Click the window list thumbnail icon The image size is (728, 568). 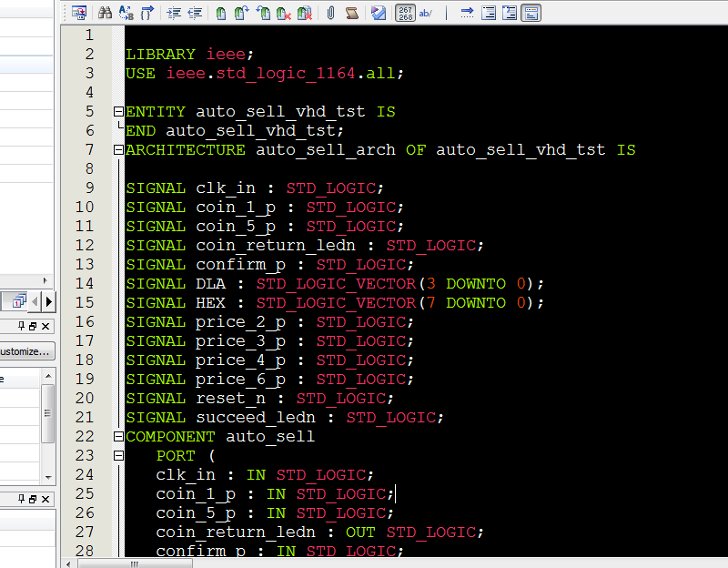click(19, 300)
